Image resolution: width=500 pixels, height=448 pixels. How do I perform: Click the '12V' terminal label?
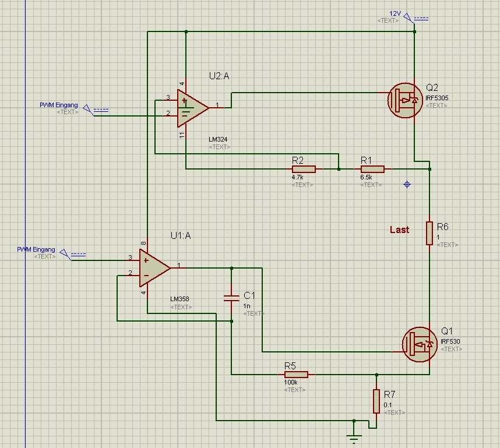point(395,14)
